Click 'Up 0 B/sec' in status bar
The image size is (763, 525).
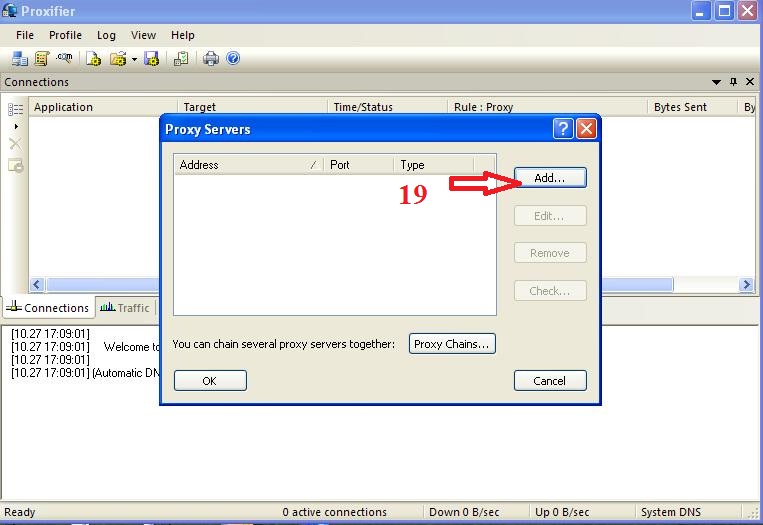pyautogui.click(x=562, y=512)
